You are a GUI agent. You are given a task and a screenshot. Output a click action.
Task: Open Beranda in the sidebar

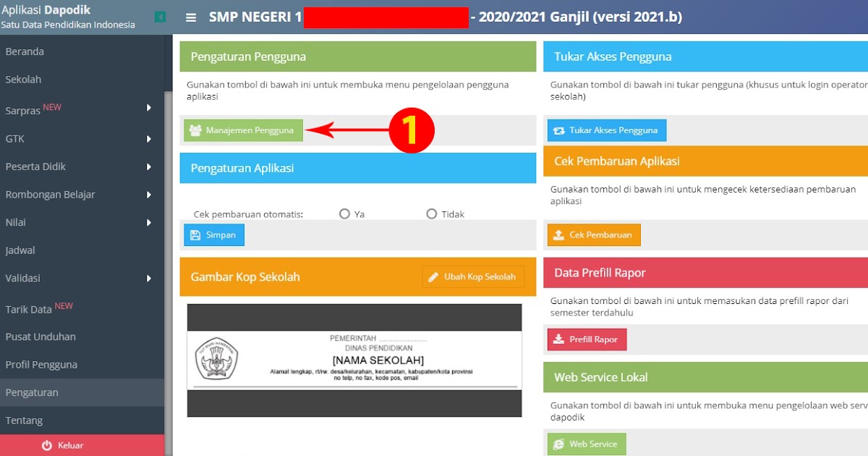tap(82, 51)
